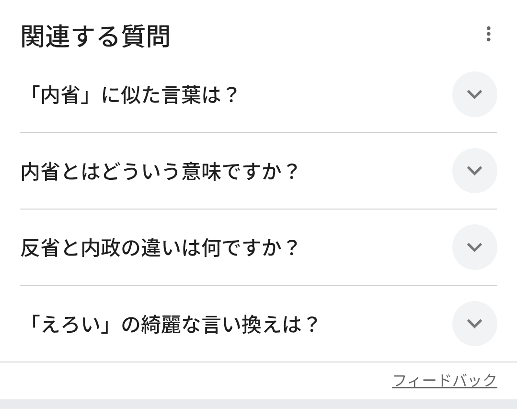The image size is (517, 420).
Task: Tap empty row area after 内省とはどういう意味ですか？
Action: coord(374,171)
